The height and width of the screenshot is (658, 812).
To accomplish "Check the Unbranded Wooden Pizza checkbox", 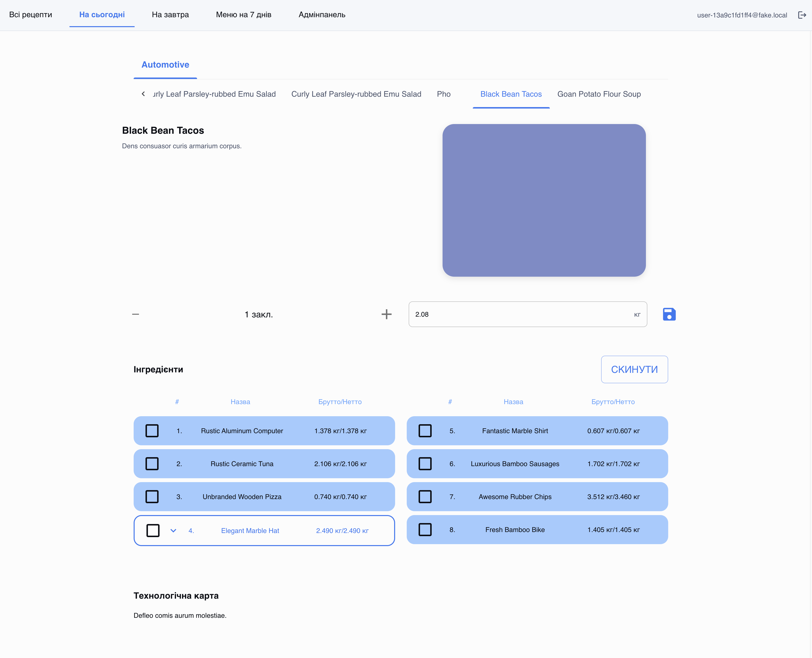I will pos(152,497).
